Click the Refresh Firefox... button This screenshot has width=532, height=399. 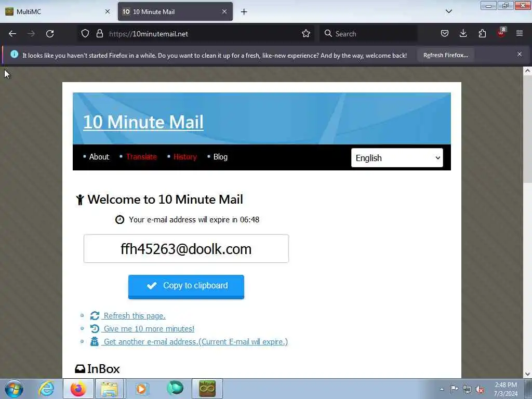(445, 55)
